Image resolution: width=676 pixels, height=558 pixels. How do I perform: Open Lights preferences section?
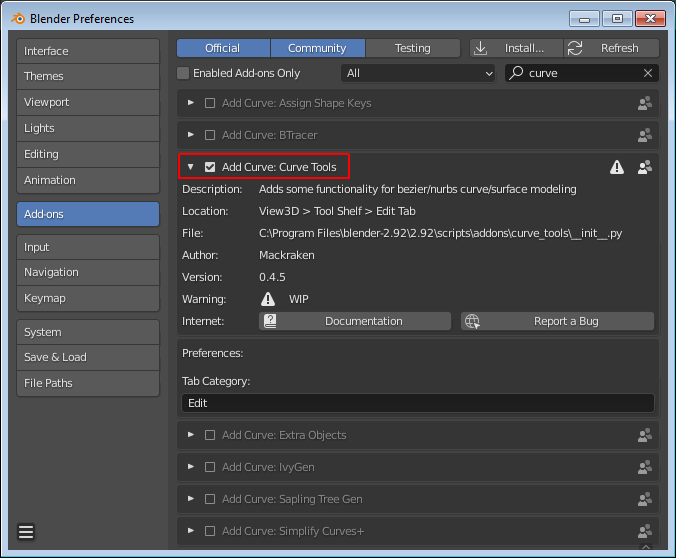88,128
